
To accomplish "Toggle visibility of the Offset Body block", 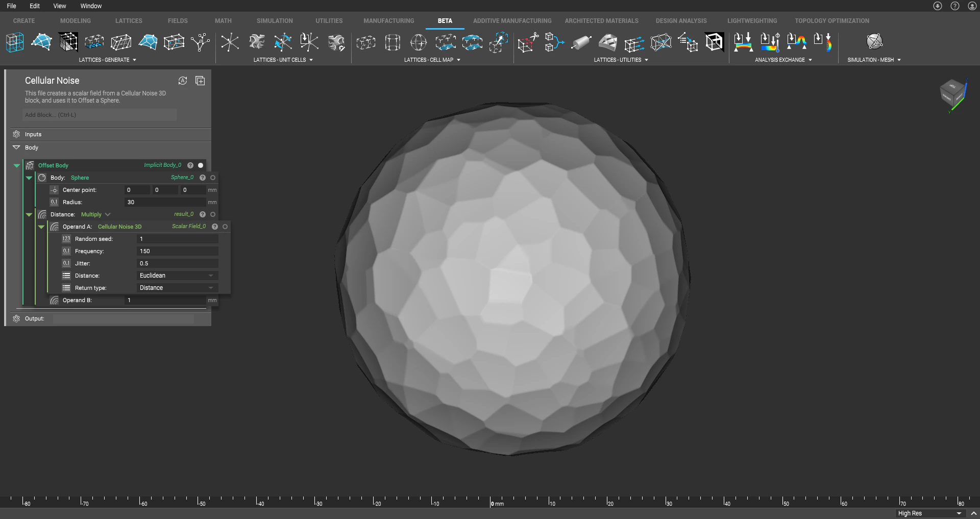I will (200, 165).
